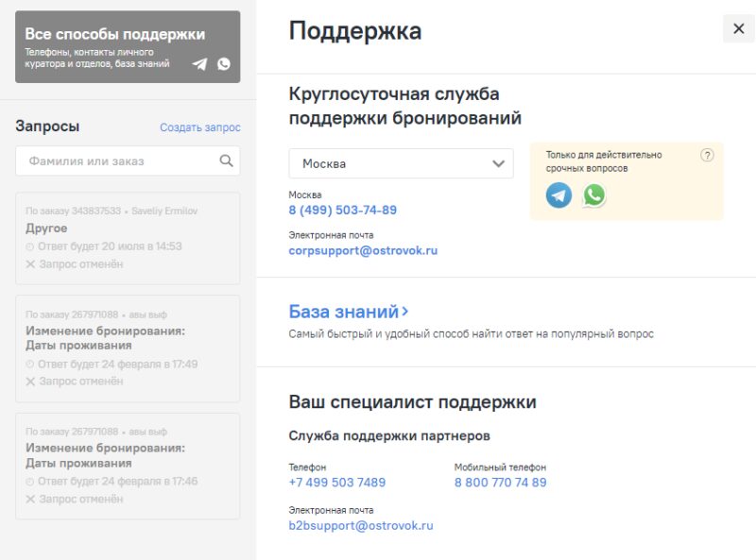The image size is (756, 560).
Task: Open the Москва city dropdown
Action: click(401, 163)
